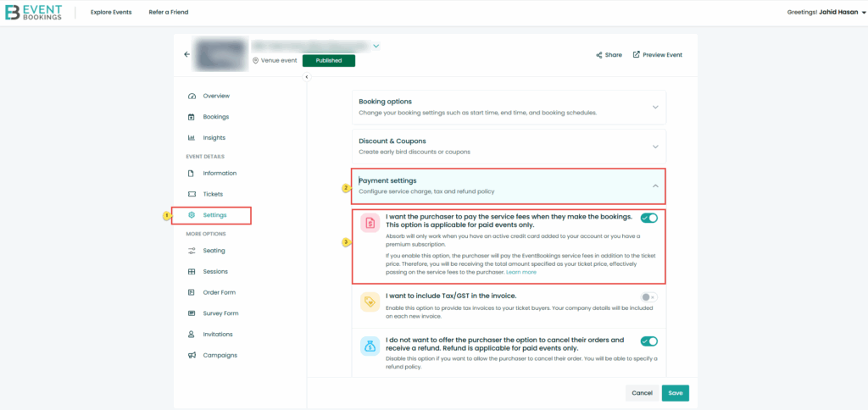Enable Tax/GST in invoice toggle
Viewport: 868px width, 410px height.
coord(648,297)
